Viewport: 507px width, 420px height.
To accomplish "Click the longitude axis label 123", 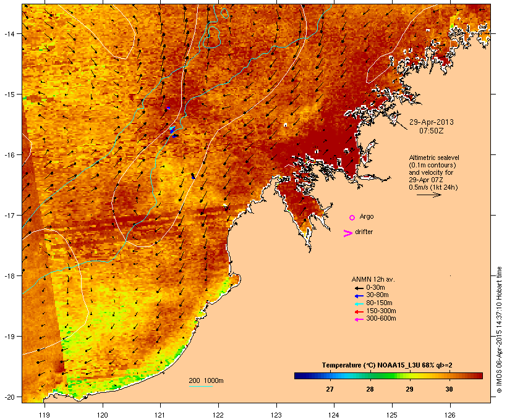I will (276, 415).
